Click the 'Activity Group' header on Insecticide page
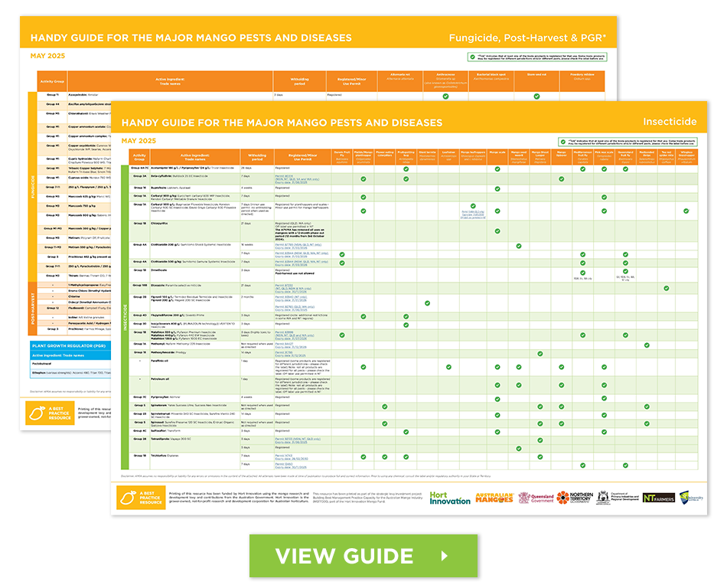The image size is (727, 588). [x=139, y=157]
